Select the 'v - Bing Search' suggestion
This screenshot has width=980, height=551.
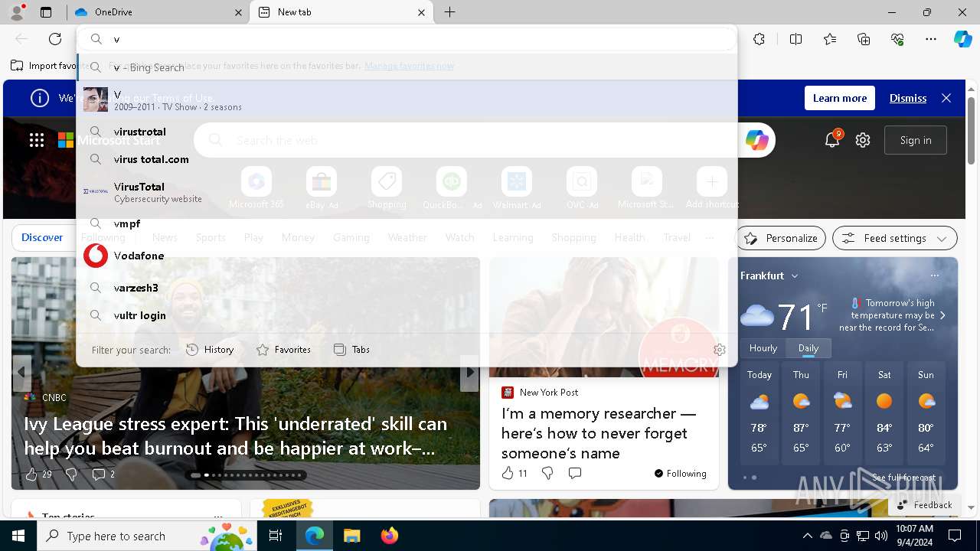pyautogui.click(x=407, y=67)
